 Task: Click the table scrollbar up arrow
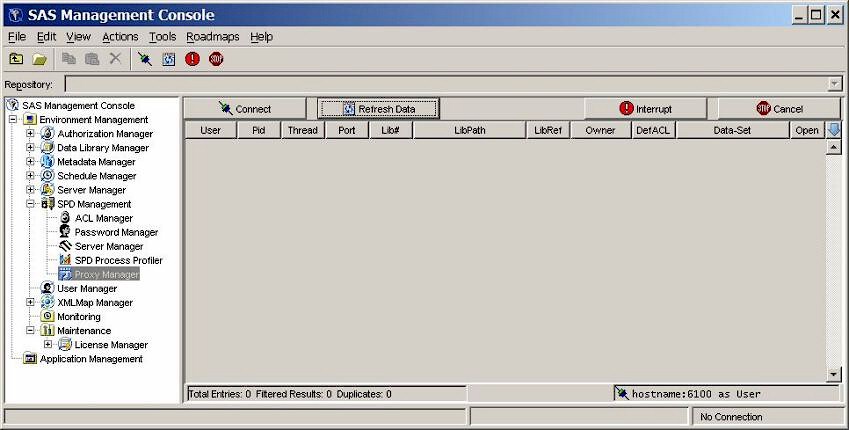coord(834,147)
